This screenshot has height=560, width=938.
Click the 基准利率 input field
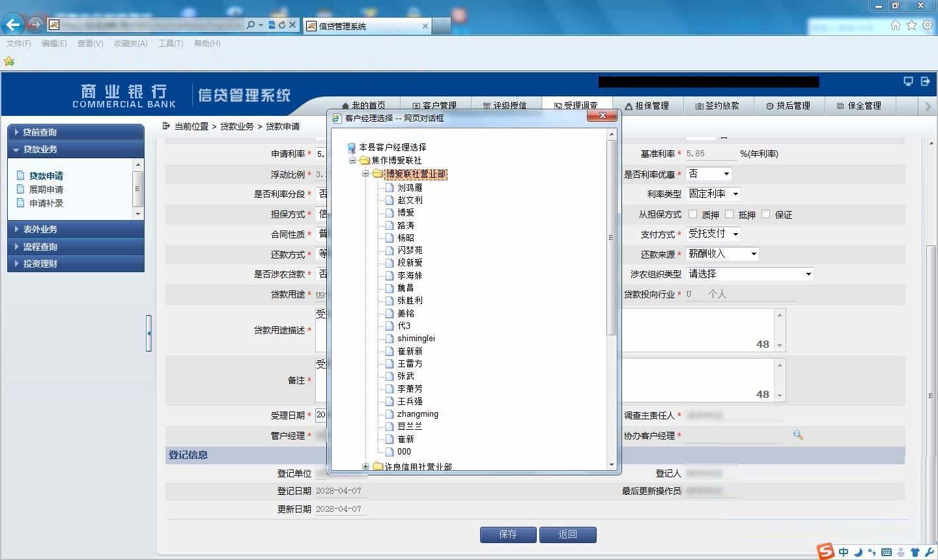tap(711, 154)
